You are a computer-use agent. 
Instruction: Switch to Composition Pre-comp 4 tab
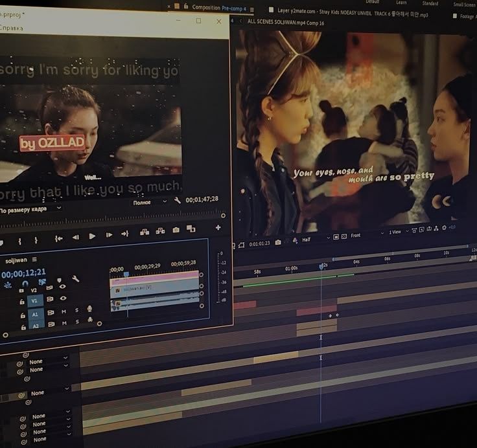point(218,8)
